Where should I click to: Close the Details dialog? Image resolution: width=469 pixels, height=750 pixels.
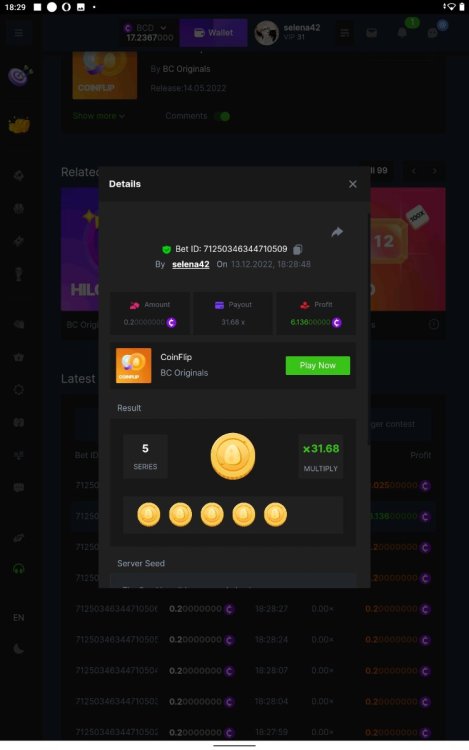click(x=353, y=184)
